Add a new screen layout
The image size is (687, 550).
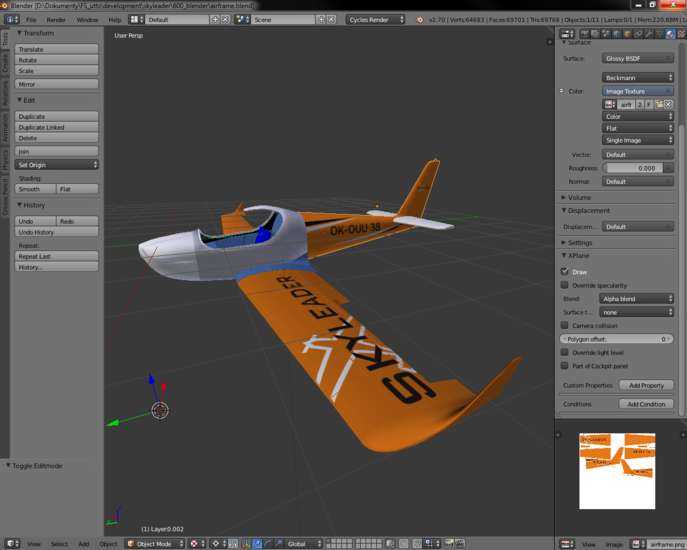tap(215, 20)
